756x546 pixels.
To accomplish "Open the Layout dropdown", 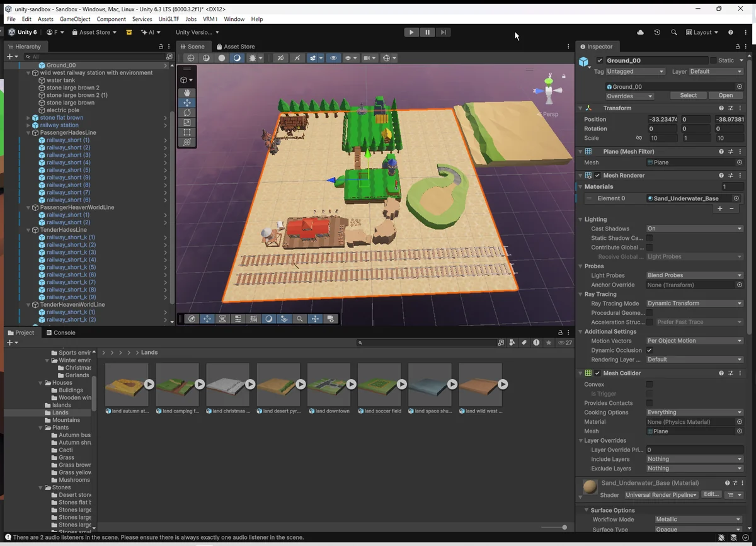I will [702, 32].
